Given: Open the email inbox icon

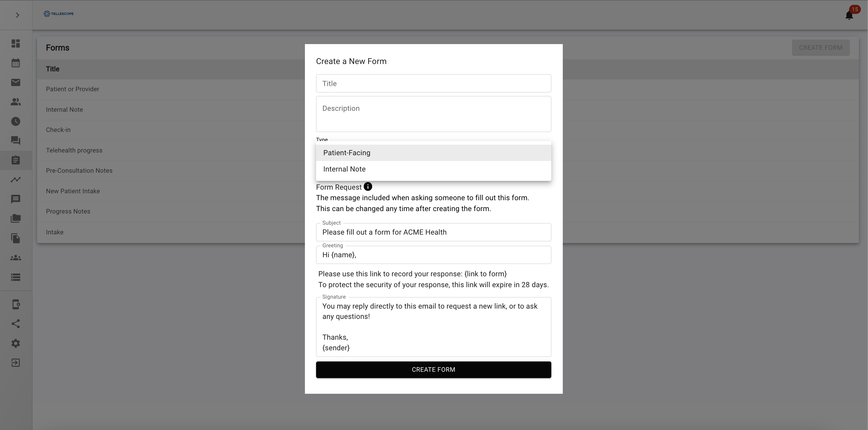Looking at the screenshot, I should [15, 82].
